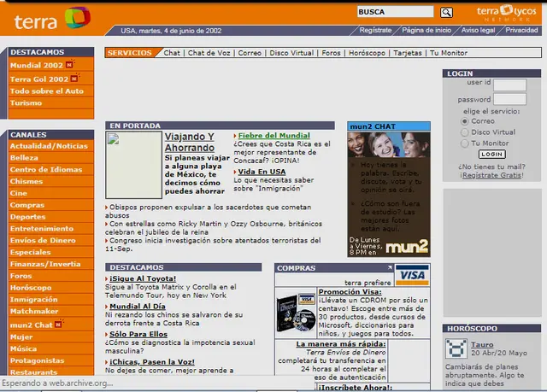Open Horóscopo in the Servicios bar
This screenshot has width=547, height=392.
[x=367, y=53]
